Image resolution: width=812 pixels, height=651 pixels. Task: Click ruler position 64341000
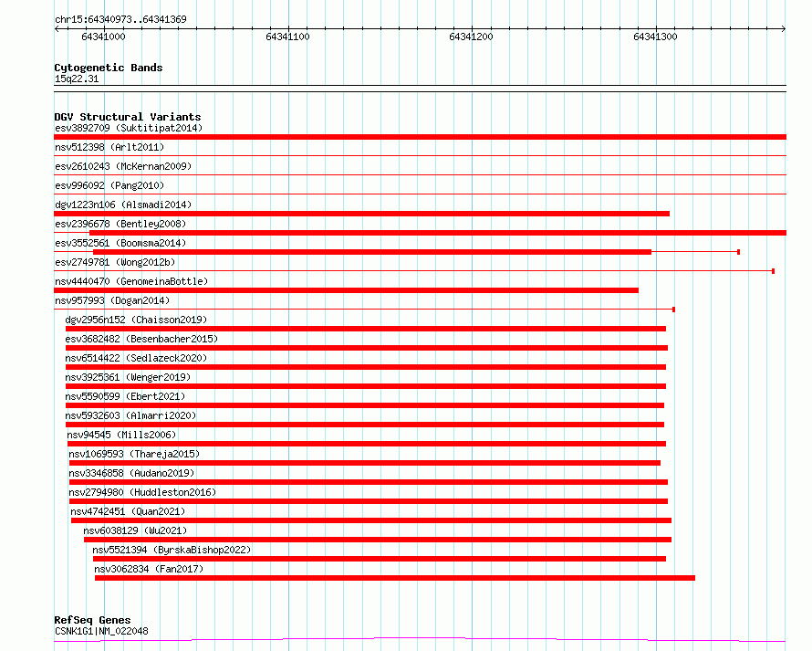click(x=103, y=37)
